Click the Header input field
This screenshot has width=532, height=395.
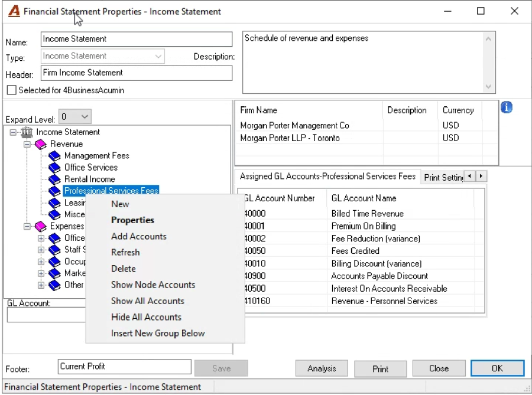[x=137, y=73]
